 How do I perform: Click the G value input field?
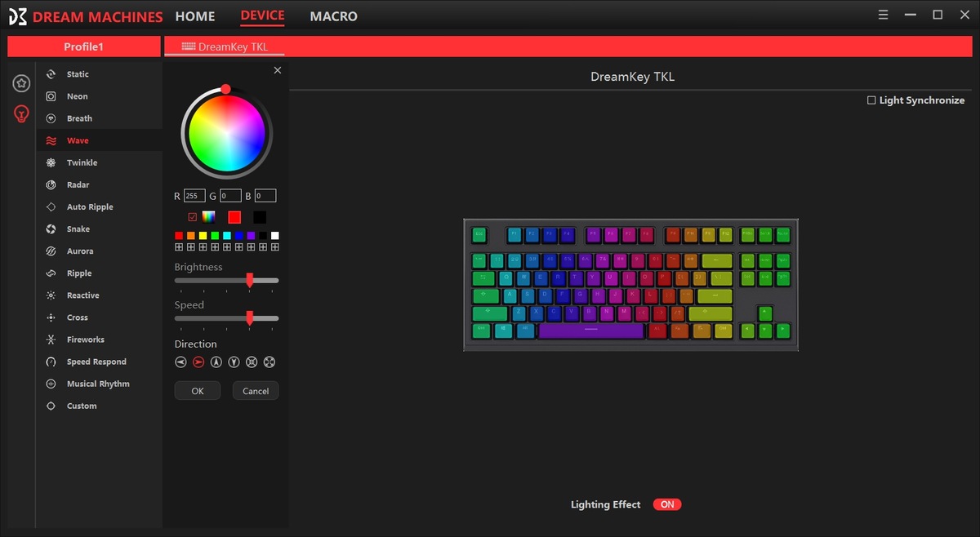click(230, 196)
